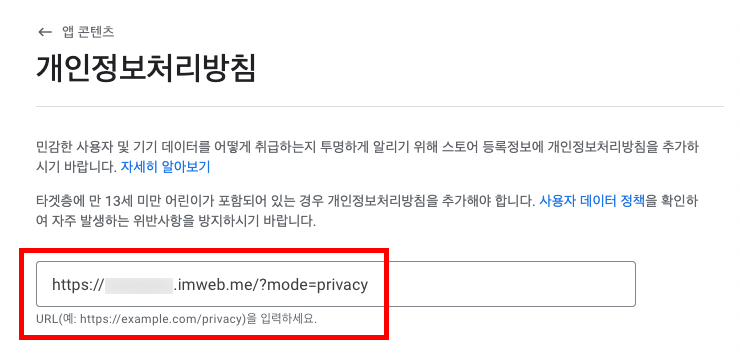The image size is (740, 360).
Task: Click the horizontal divider under the heading
Action: click(380, 106)
